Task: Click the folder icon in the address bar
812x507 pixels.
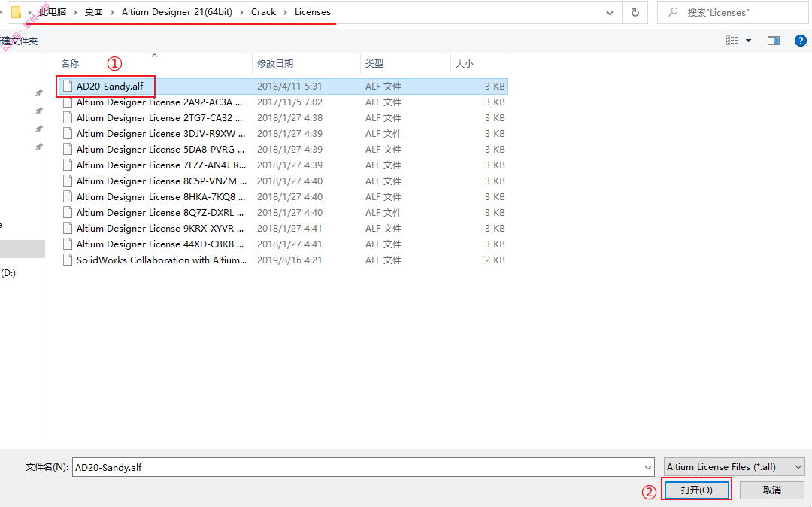Action: pos(16,12)
